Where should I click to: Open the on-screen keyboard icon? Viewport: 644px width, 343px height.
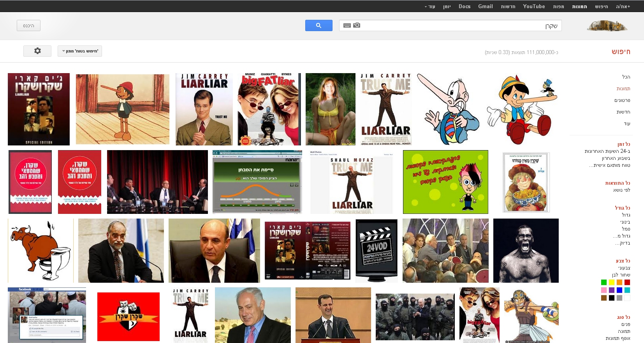pos(347,25)
